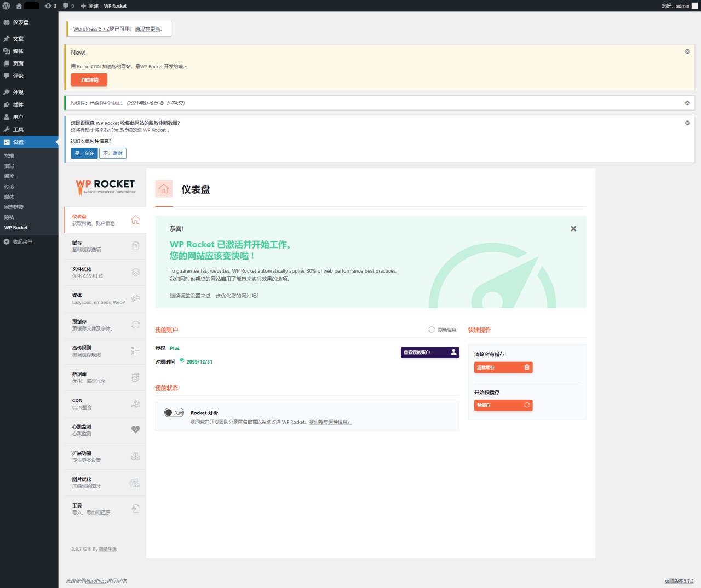Open WP Rocket settings submenu item
This screenshot has width=701, height=588.
point(16,228)
